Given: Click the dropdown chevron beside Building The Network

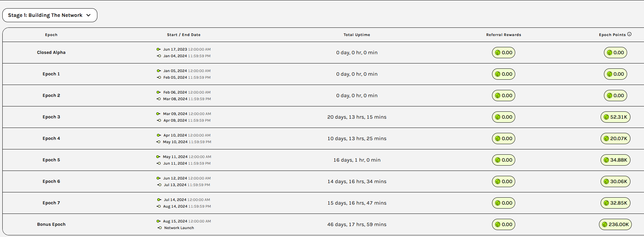Looking at the screenshot, I should [88, 15].
